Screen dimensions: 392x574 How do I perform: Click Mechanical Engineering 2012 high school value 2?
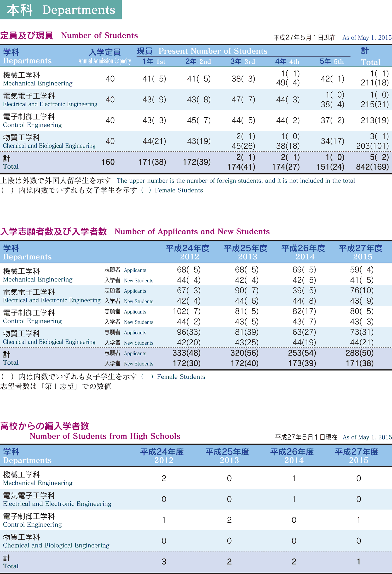click(x=164, y=478)
